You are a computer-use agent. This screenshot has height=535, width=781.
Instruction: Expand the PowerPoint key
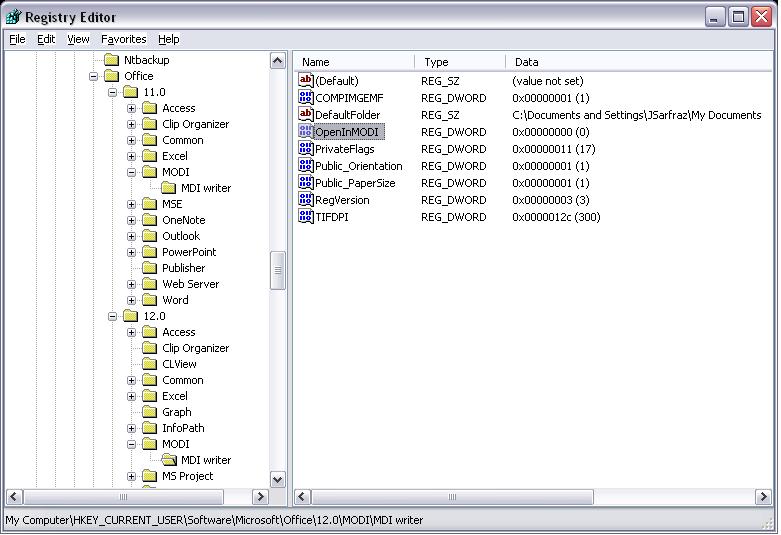[131, 252]
